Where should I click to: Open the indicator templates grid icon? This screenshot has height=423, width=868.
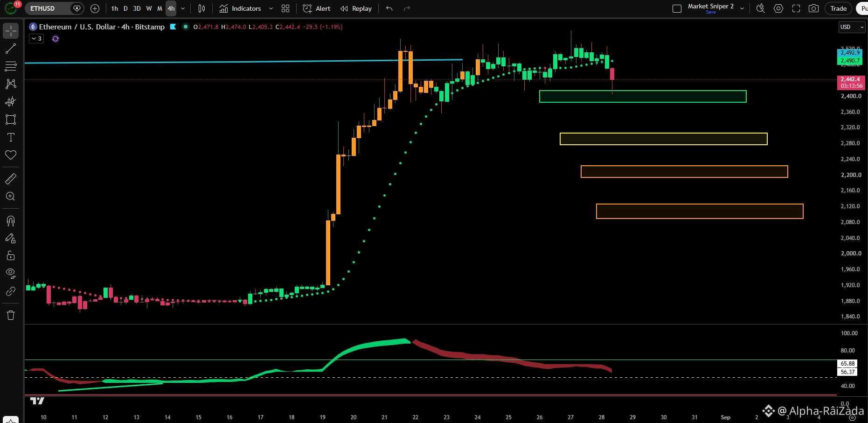(285, 8)
